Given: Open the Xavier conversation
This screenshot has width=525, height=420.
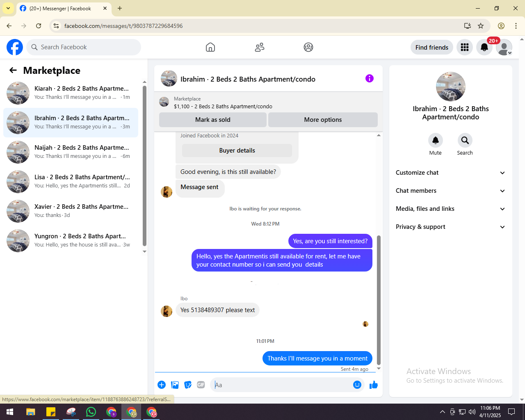Looking at the screenshot, I should click(x=71, y=211).
